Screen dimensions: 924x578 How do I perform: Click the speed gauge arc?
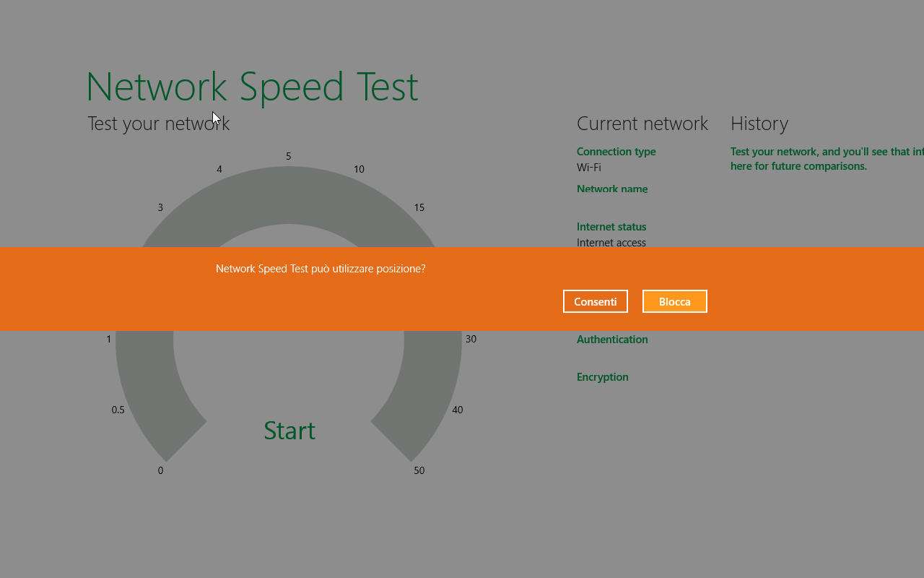click(289, 195)
